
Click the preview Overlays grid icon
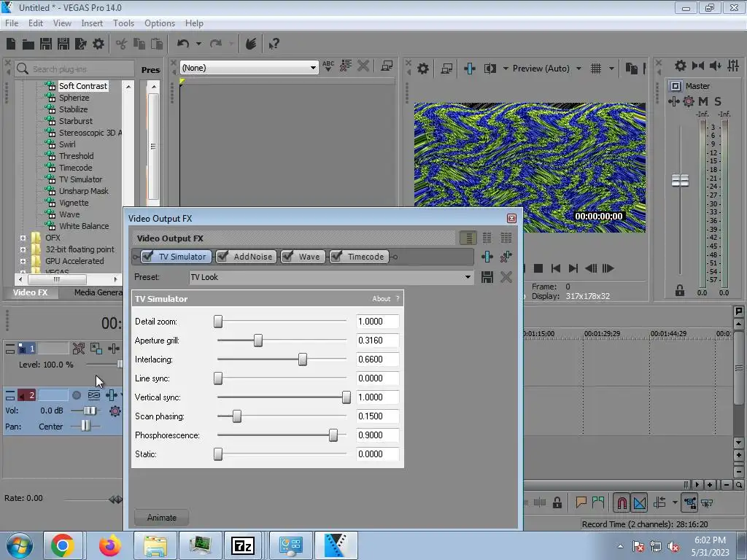tap(596, 69)
